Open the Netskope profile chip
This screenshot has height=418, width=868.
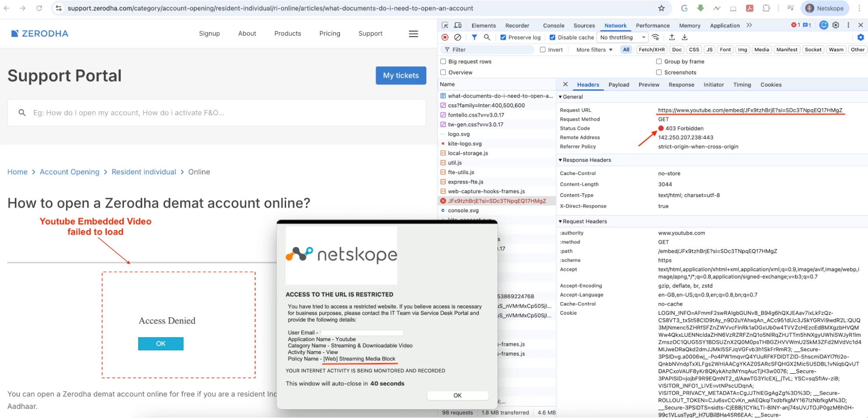825,8
